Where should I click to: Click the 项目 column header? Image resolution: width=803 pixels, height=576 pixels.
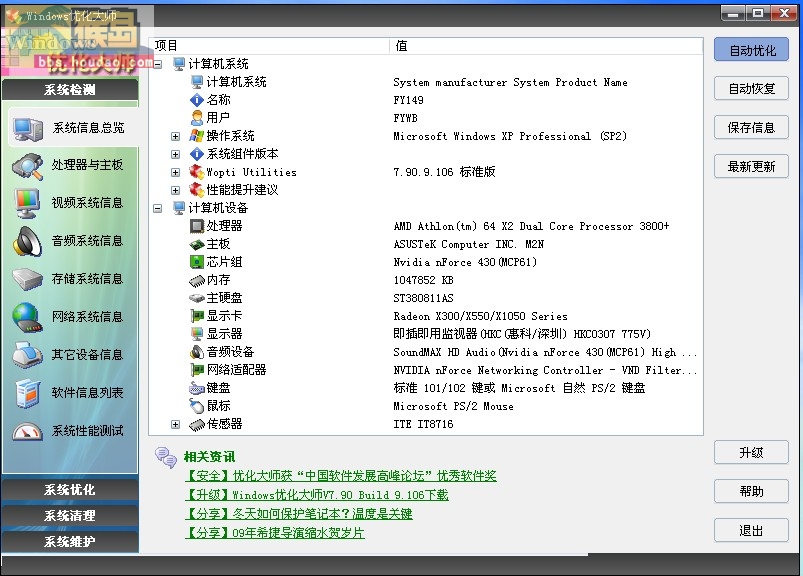click(x=269, y=46)
